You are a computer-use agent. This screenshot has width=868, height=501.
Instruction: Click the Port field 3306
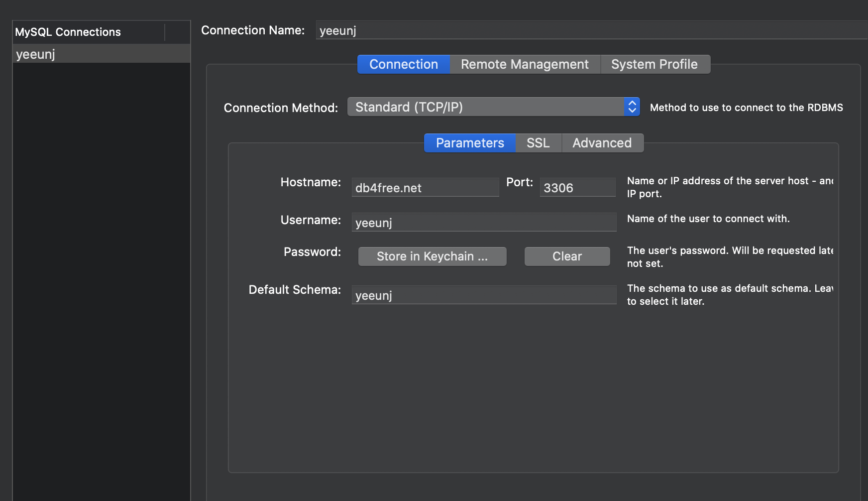tap(578, 188)
